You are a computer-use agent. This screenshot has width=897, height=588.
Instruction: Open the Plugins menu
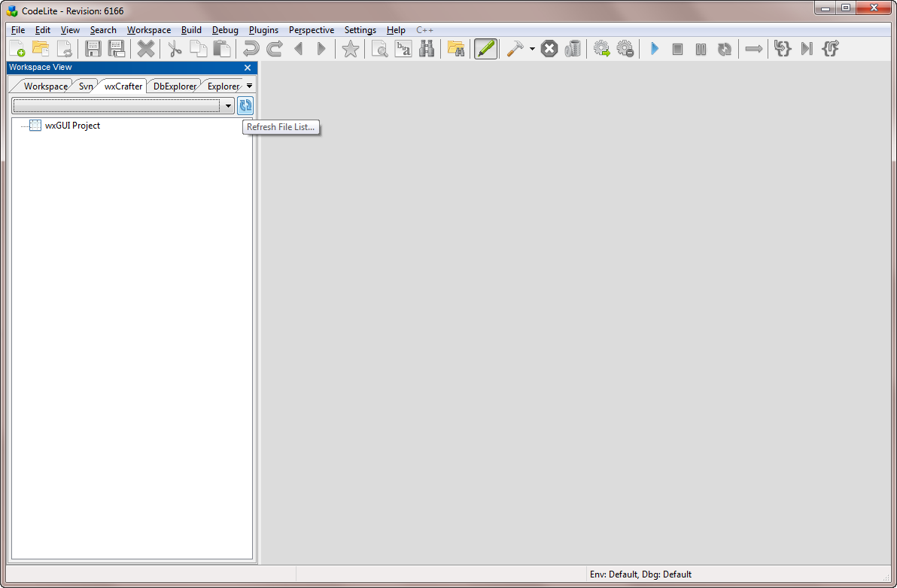click(x=263, y=30)
